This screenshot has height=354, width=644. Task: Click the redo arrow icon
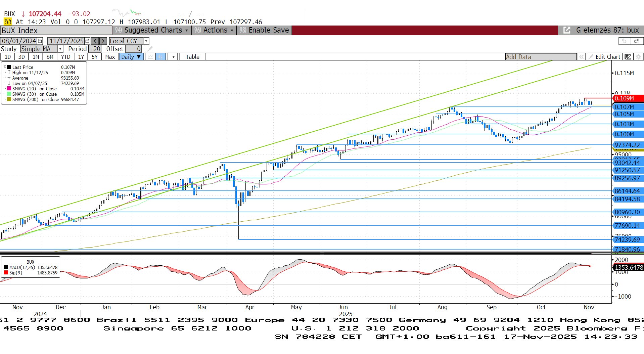tap(637, 41)
